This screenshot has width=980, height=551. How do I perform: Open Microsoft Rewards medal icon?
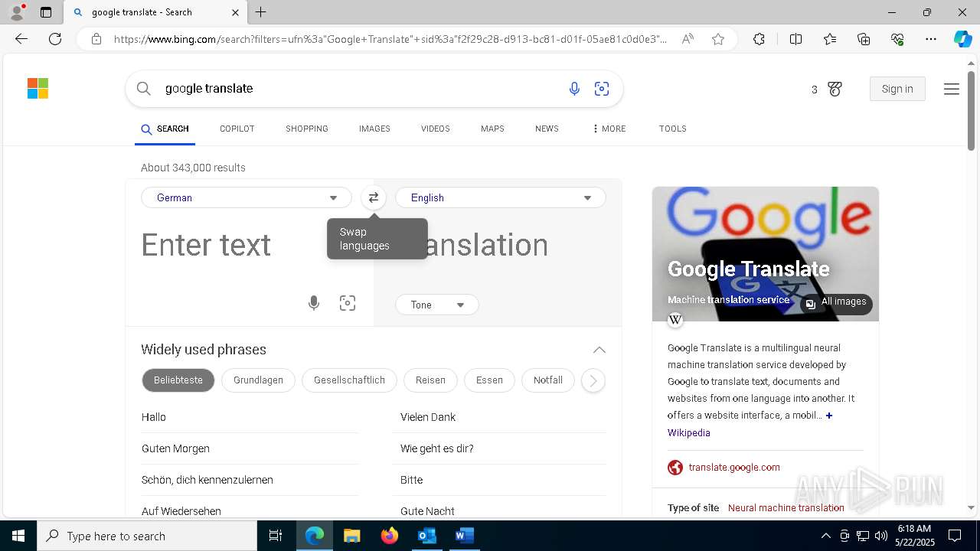point(835,89)
